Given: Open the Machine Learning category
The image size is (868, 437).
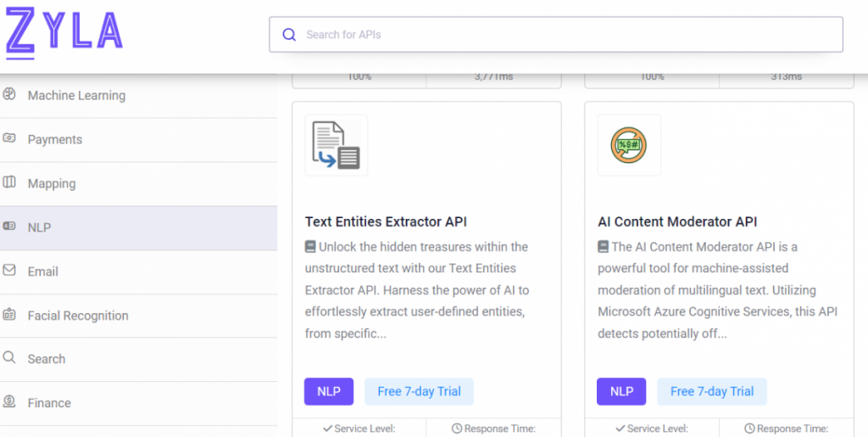Looking at the screenshot, I should [138, 96].
